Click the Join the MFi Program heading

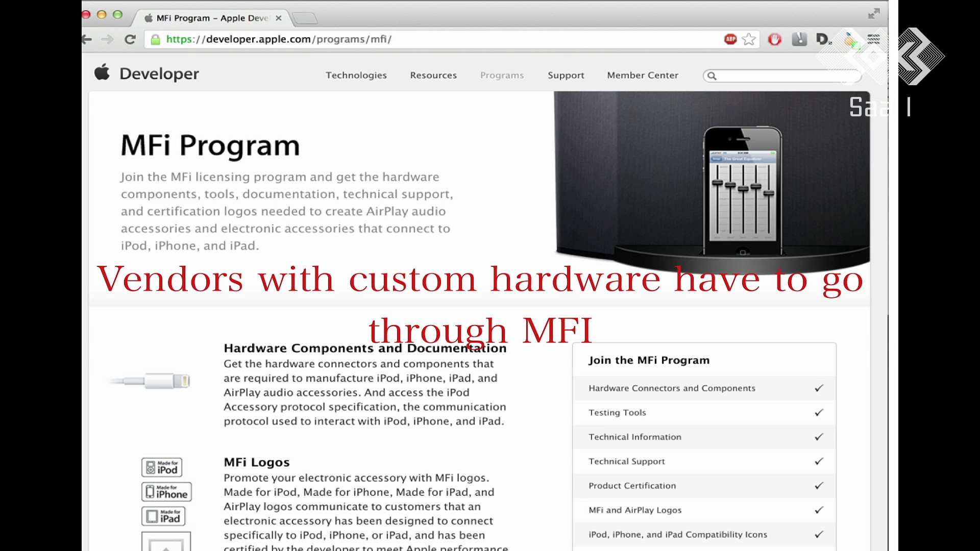(649, 360)
